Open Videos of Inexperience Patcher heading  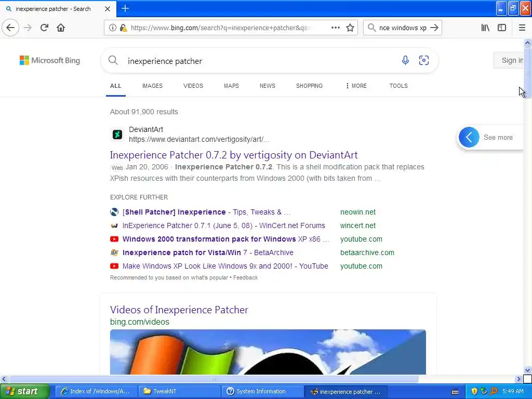tap(179, 310)
